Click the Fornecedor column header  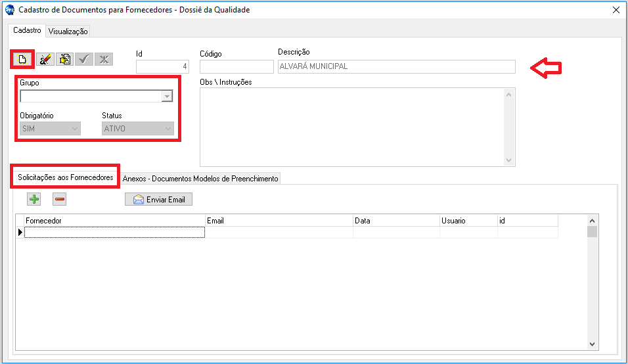click(114, 221)
